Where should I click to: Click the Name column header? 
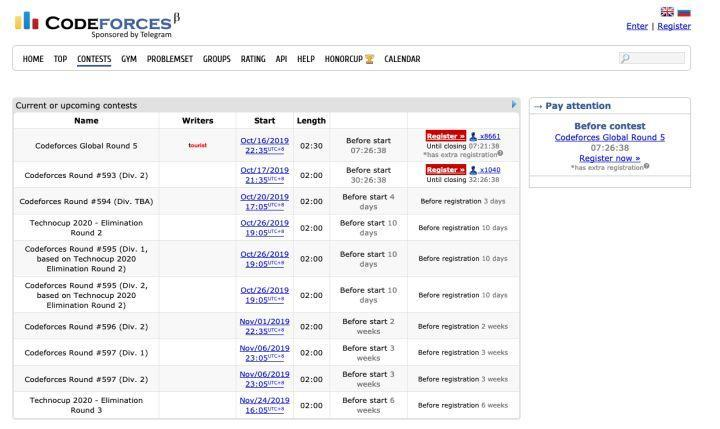click(x=86, y=121)
